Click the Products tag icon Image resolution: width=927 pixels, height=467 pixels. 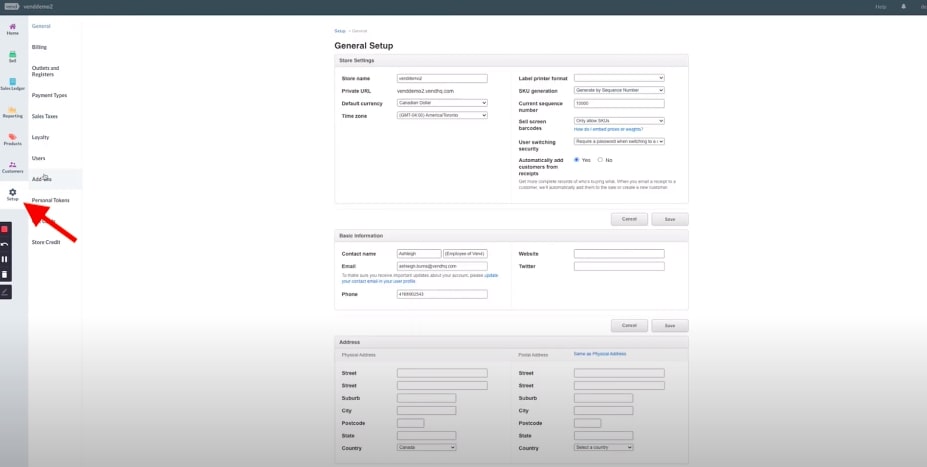point(12,139)
